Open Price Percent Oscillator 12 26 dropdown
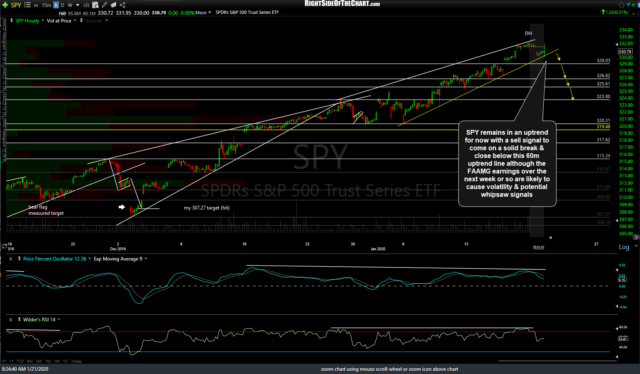Image resolution: width=640 pixels, height=374 pixels. click(89, 259)
